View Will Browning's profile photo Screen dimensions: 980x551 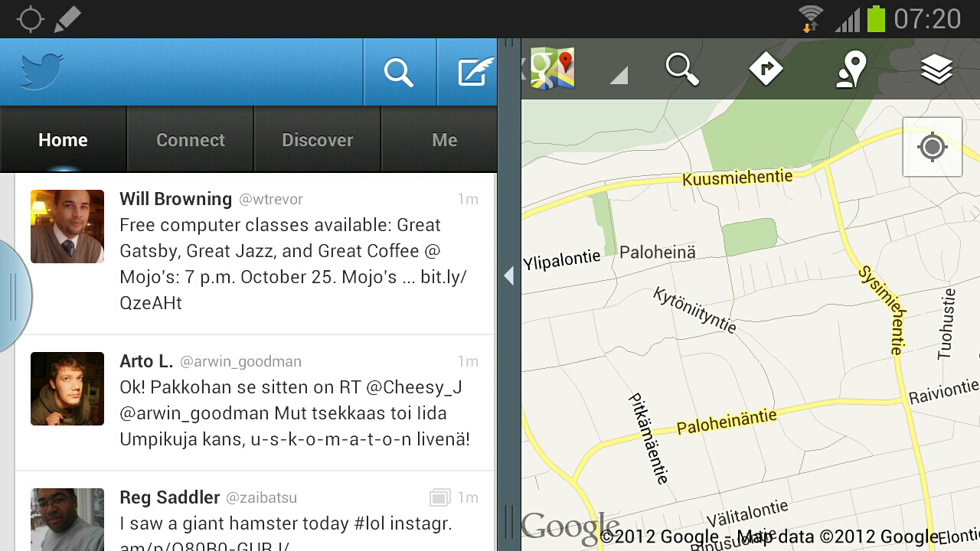67,227
